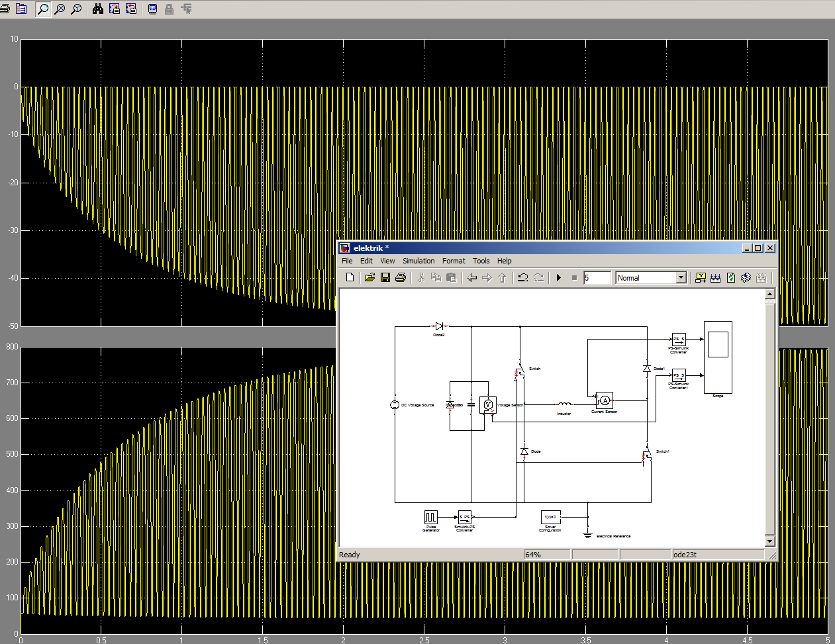Select the PS-Simulink Converter1 block

coord(678,375)
